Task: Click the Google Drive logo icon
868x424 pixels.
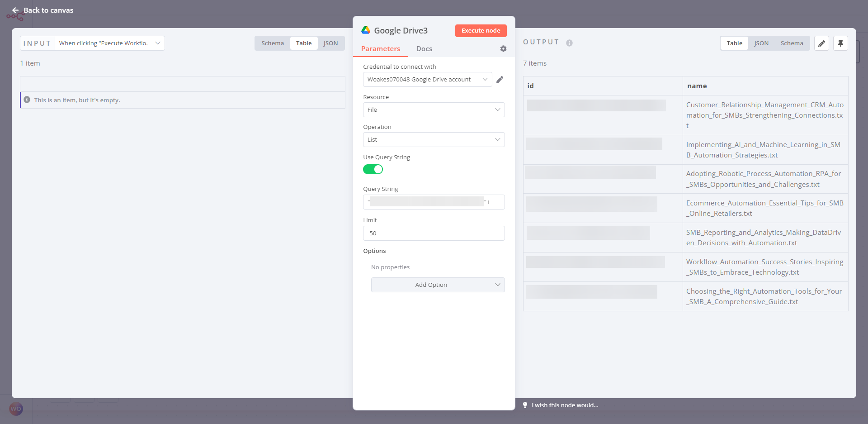Action: [x=366, y=30]
